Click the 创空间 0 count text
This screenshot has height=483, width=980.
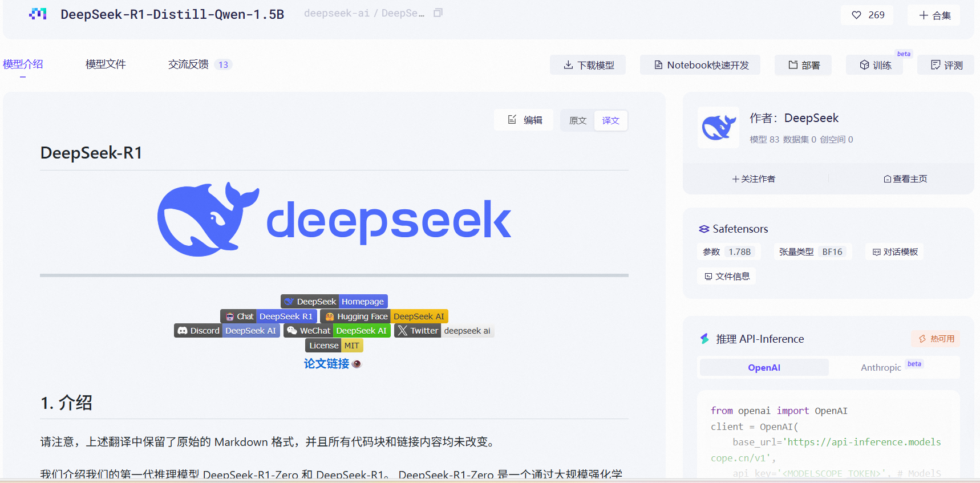[x=836, y=139]
